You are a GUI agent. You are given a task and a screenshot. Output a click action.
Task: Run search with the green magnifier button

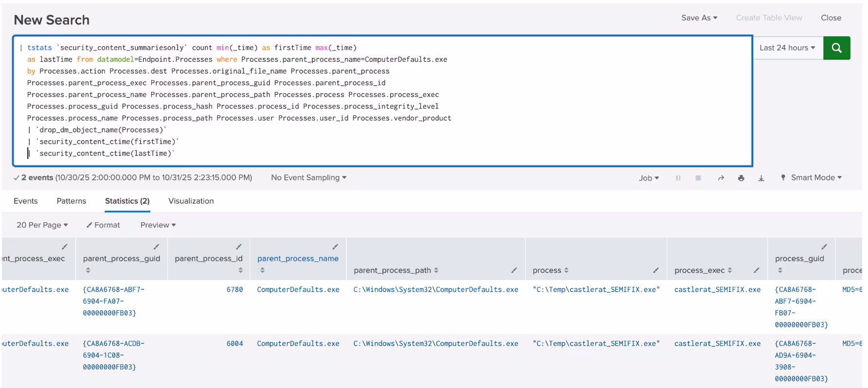point(836,48)
